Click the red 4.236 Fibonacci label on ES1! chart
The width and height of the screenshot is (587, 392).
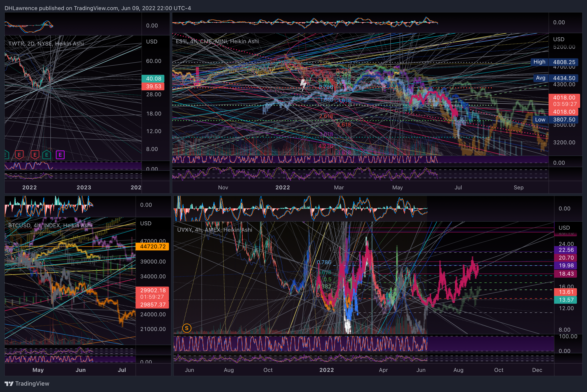326,146
